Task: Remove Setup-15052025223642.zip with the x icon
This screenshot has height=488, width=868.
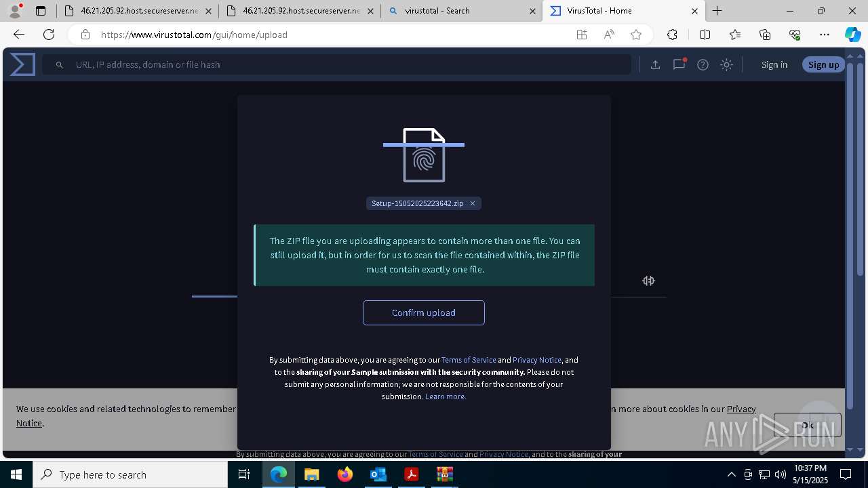Action: (x=473, y=203)
